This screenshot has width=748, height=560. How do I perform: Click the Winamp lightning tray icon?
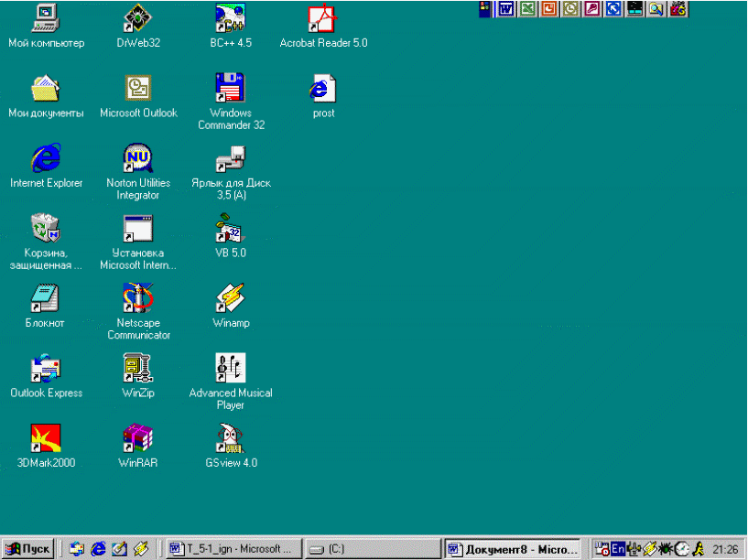pos(650,549)
